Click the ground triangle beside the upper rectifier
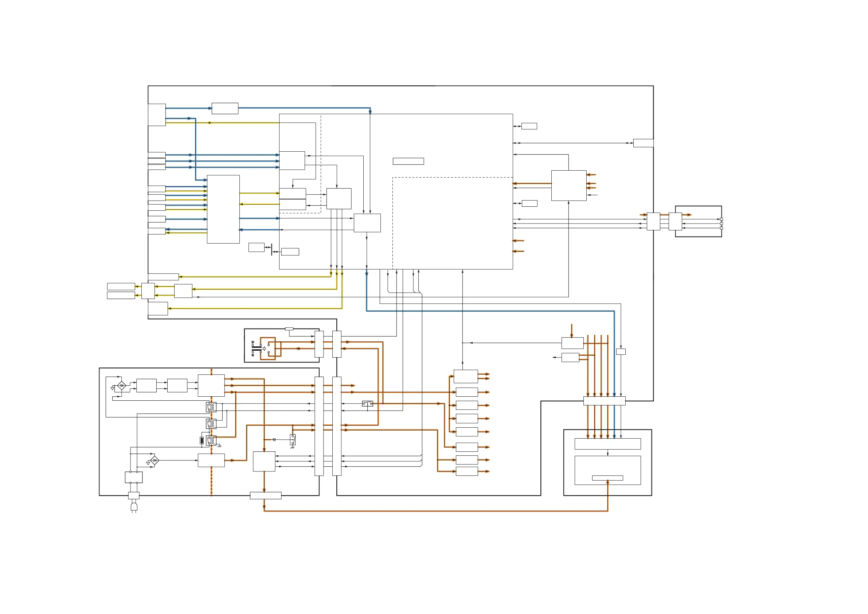Image resolution: width=868 pixels, height=614 pixels. click(x=112, y=389)
